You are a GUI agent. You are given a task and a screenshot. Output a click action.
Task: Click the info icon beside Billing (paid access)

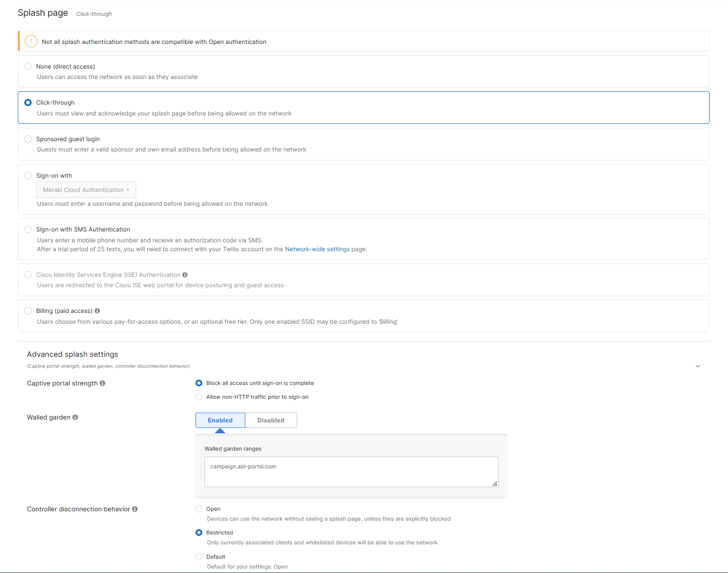(x=97, y=310)
